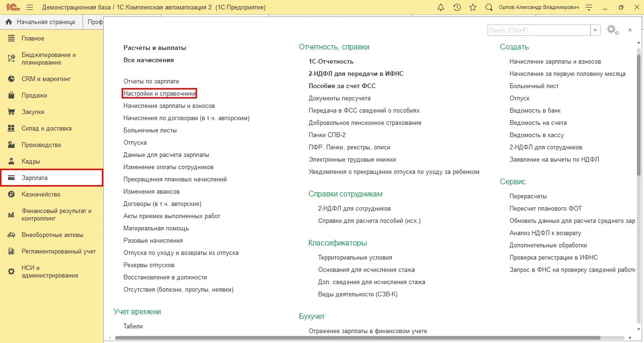Open Все начисления link

(149, 60)
